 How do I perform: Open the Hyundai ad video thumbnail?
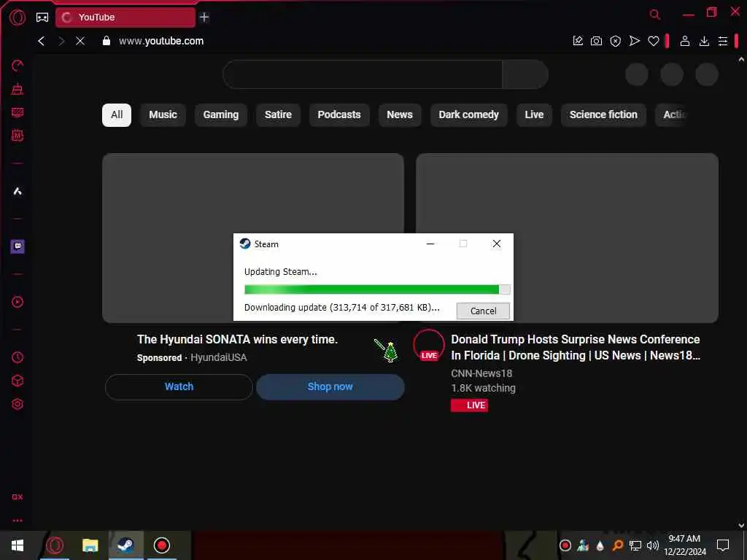[x=253, y=238]
